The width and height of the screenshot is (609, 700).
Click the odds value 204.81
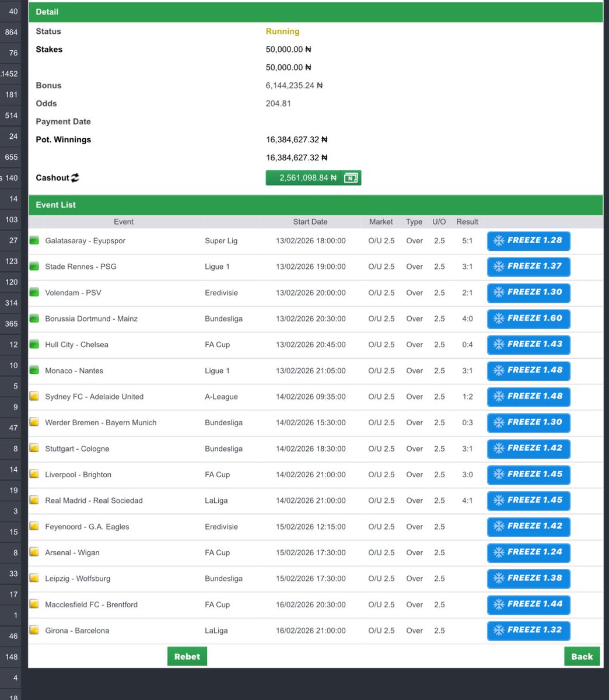point(278,103)
